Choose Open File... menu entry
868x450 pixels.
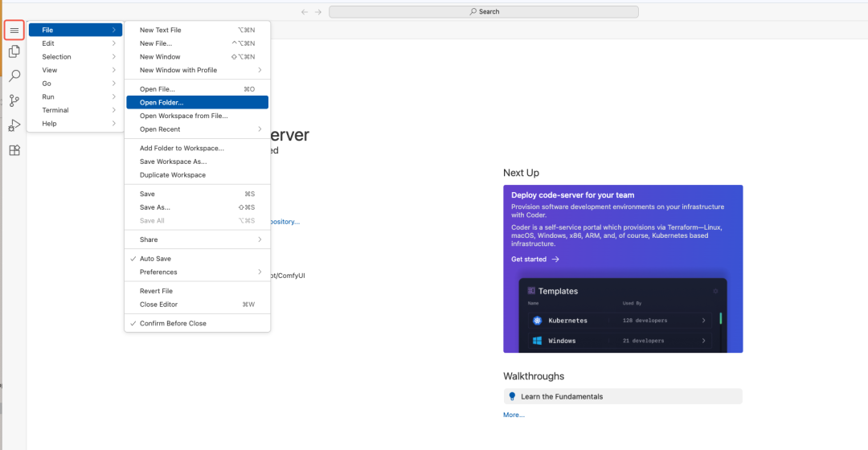click(x=197, y=89)
